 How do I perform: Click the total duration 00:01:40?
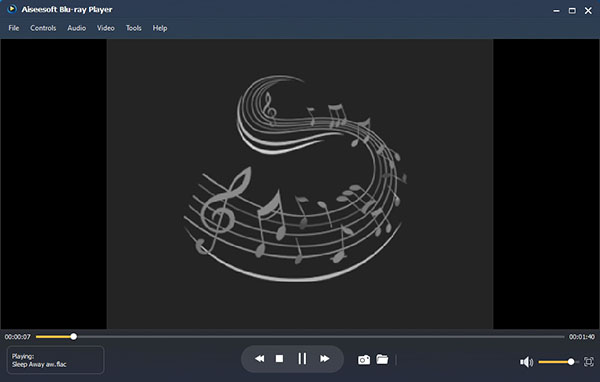coord(582,337)
